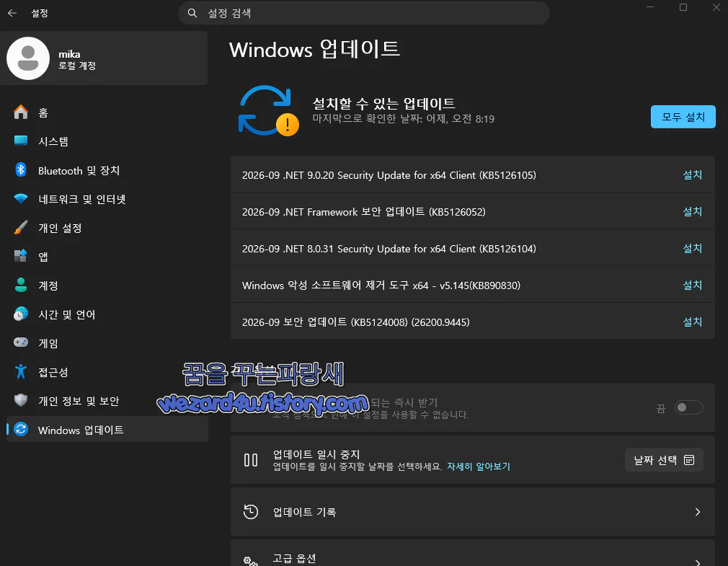Click the Accounts person icon

click(21, 285)
